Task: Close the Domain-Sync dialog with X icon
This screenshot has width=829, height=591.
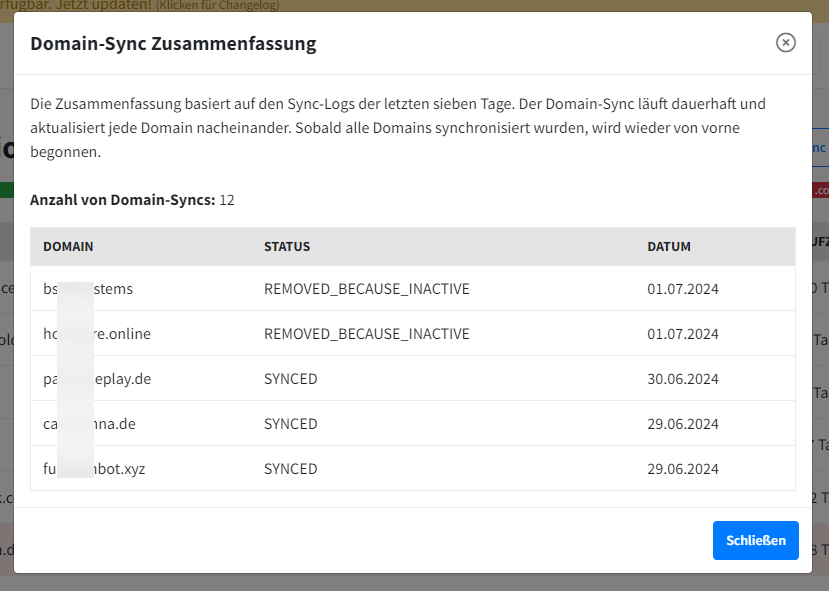Action: click(x=786, y=42)
